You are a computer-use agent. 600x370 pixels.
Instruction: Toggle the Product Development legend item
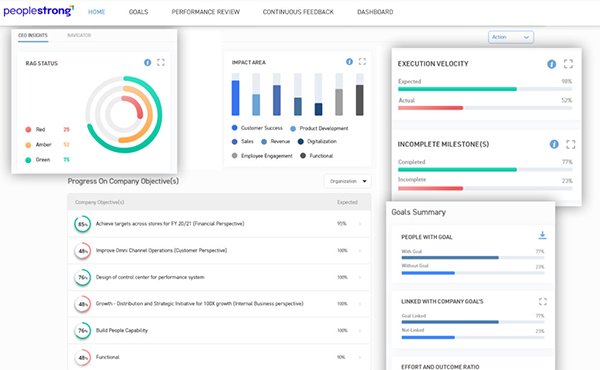pos(319,128)
